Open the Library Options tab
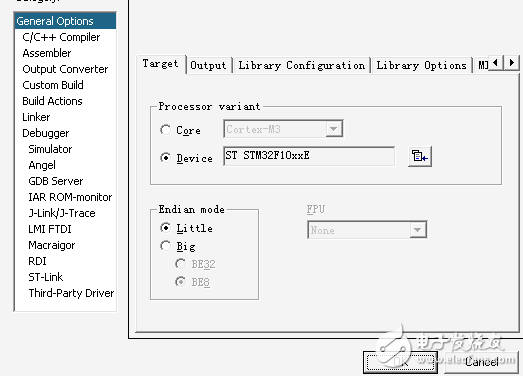Viewport: 523px width, 376px height. 422,65
